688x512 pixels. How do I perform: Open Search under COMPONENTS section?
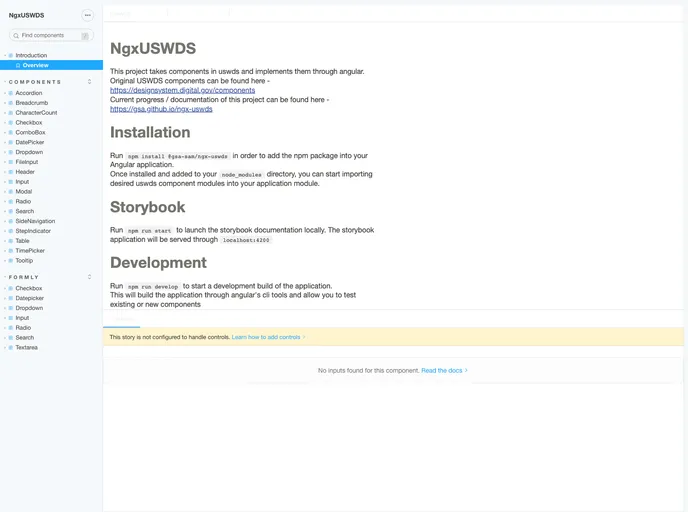pyautogui.click(x=25, y=211)
